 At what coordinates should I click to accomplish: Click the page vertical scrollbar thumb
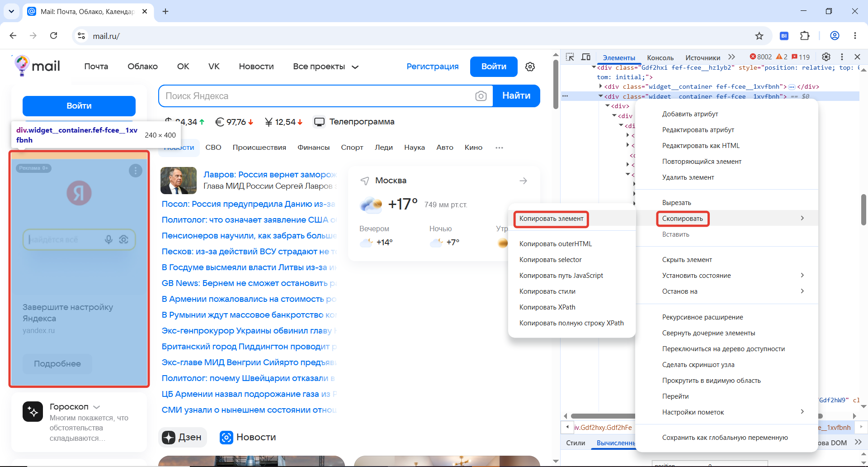coord(556,84)
